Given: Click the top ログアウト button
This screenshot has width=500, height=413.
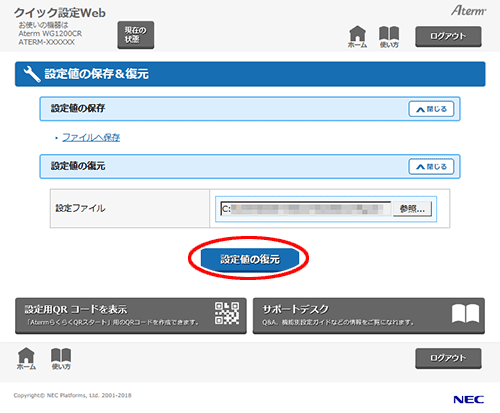Looking at the screenshot, I should (448, 36).
